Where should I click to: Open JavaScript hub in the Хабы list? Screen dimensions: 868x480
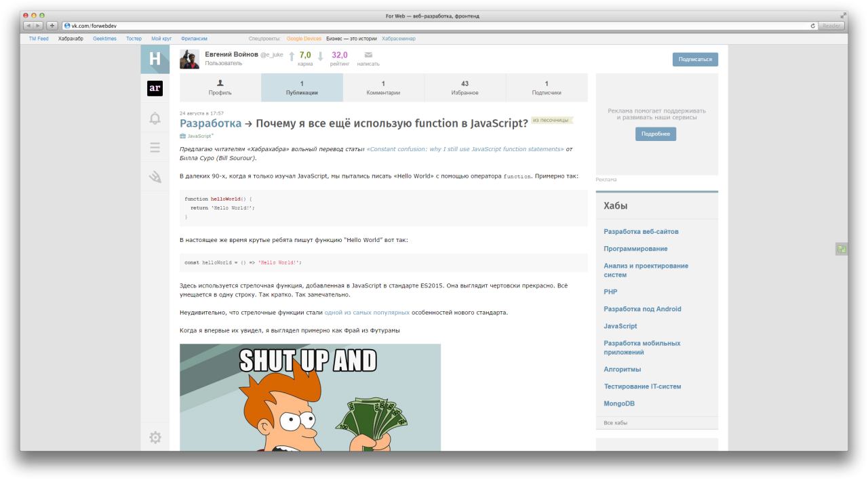(620, 326)
